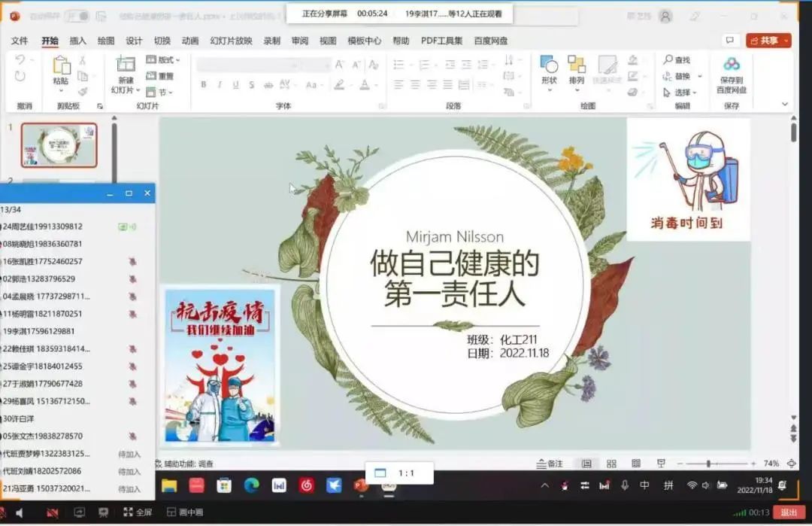Start slideshow from status bar icon
Image resolution: width=812 pixels, height=526 pixels.
coord(661,464)
